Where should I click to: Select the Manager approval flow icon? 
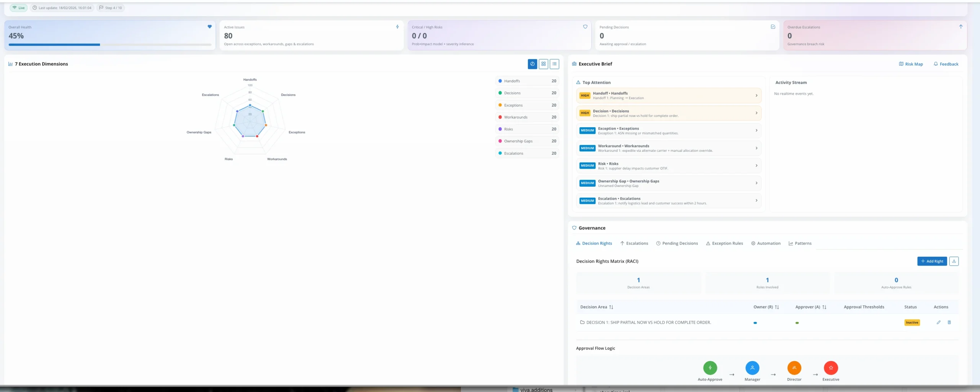752,368
